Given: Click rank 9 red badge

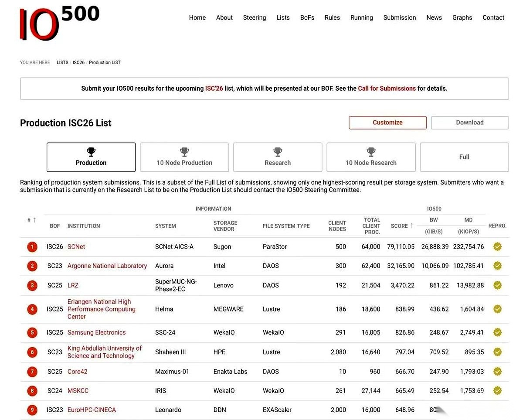Looking at the screenshot, I should [32, 410].
